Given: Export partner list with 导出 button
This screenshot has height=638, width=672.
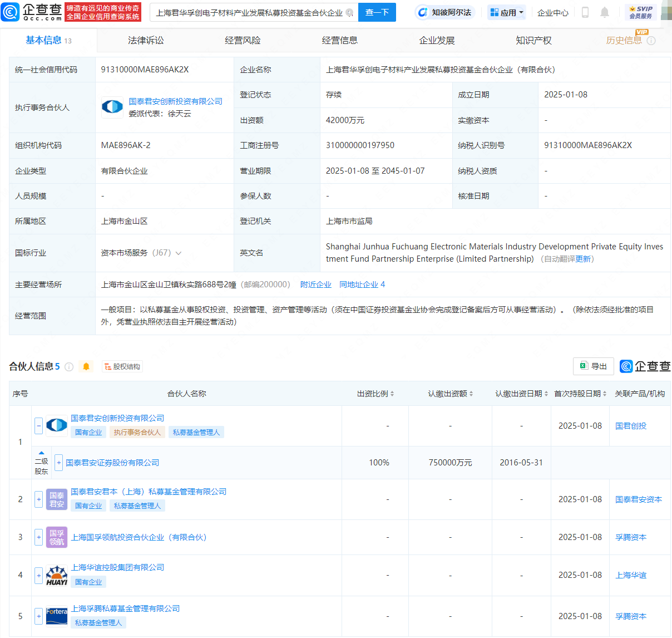Looking at the screenshot, I should click(594, 366).
